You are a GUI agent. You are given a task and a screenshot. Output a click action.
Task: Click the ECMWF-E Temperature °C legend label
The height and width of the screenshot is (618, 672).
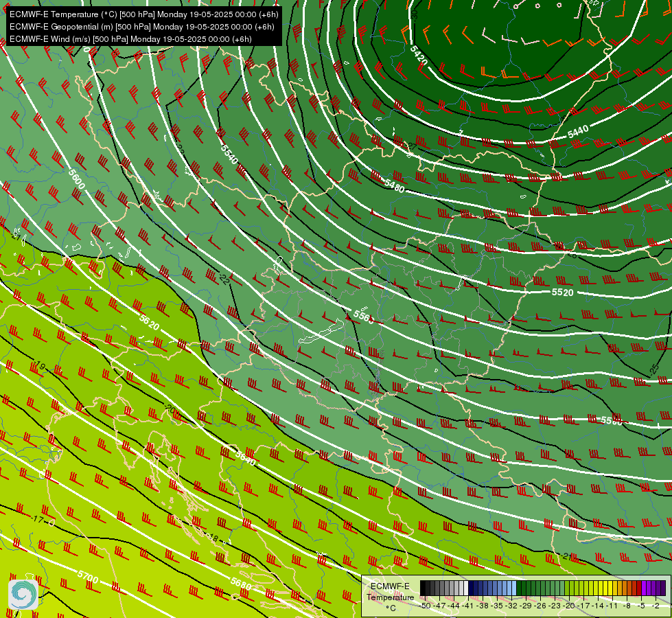pyautogui.click(x=390, y=597)
